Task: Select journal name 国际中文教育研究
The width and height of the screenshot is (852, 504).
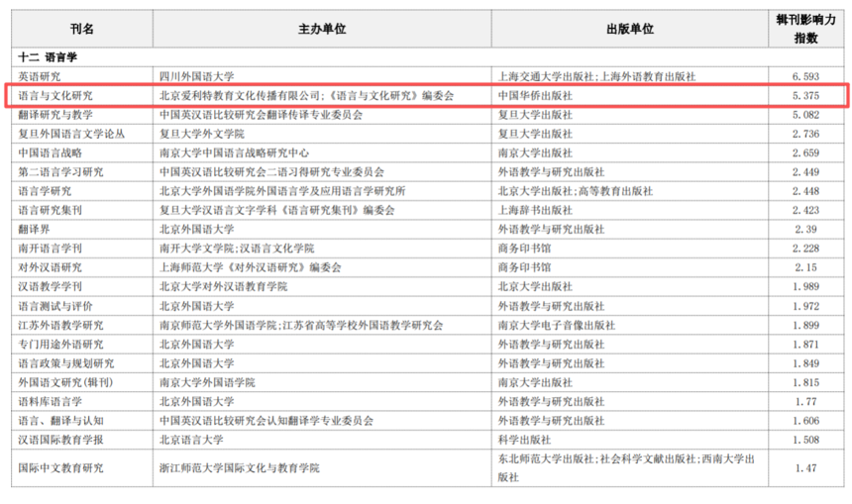Action: pyautogui.click(x=60, y=467)
